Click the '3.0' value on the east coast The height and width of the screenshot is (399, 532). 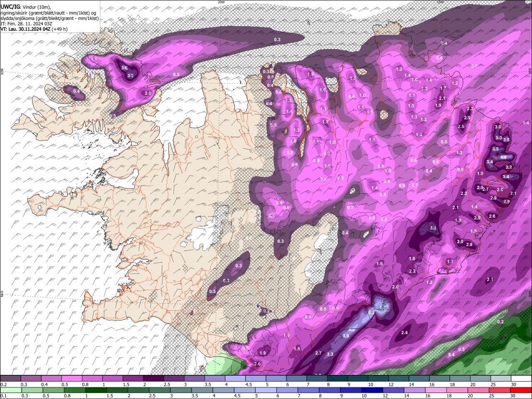(x=498, y=127)
